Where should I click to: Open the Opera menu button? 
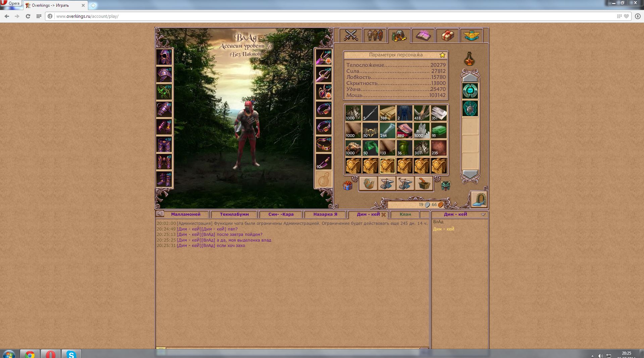[10, 3]
